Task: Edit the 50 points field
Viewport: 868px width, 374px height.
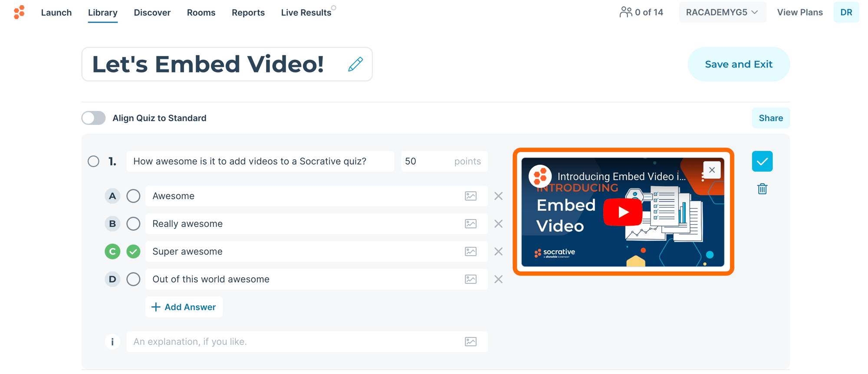Action: click(x=444, y=161)
